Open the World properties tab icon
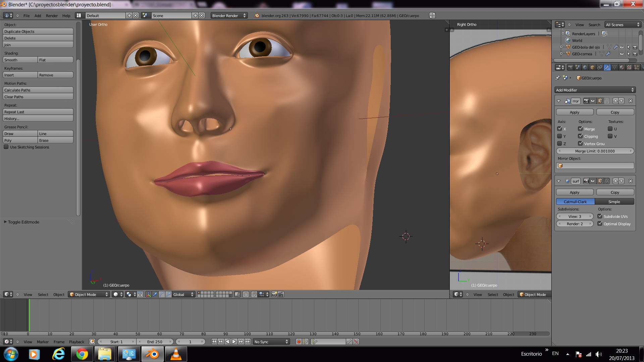 [585, 67]
